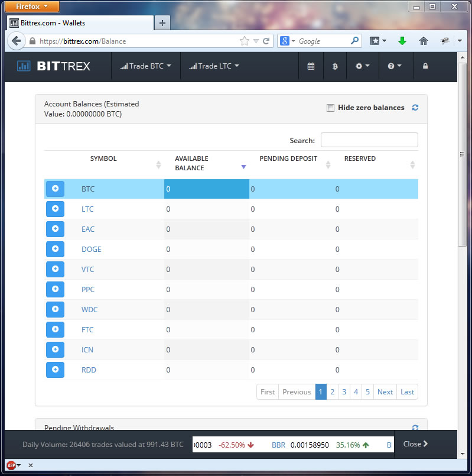The image size is (472, 476).
Task: Open the Firefox application menu
Action: click(32, 7)
